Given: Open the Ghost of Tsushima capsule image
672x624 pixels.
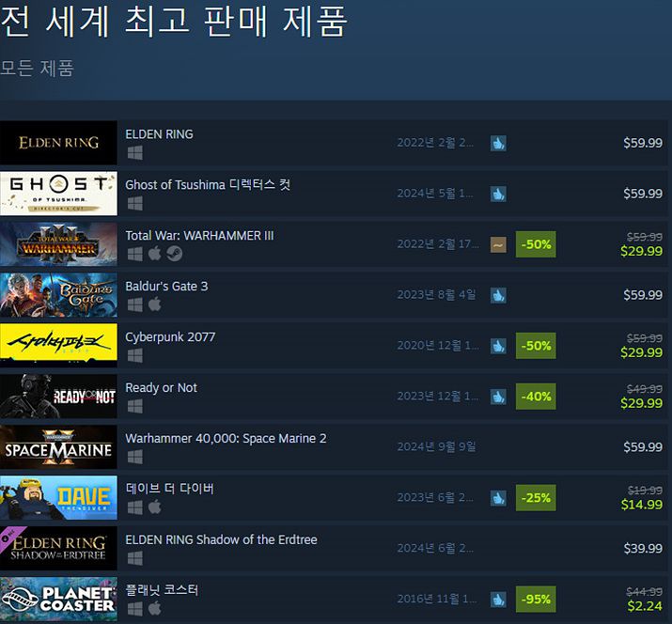Looking at the screenshot, I should (x=58, y=194).
